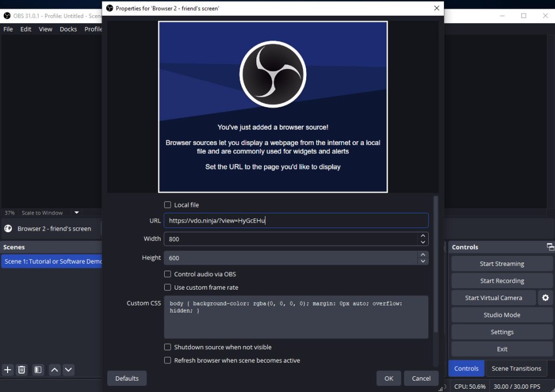Viewport: 555px width, 392px height.
Task: Click the Height input field
Action: click(x=291, y=258)
